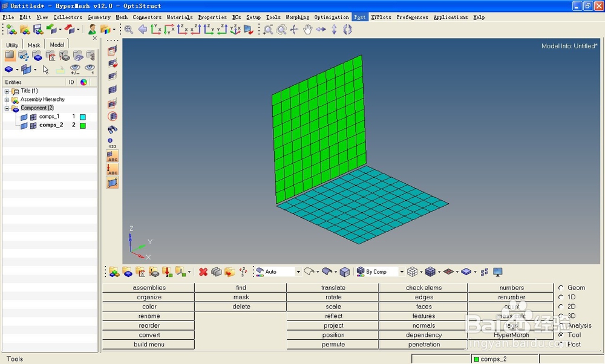Viewport: 605px width, 364px height.
Task: Click the component view icon in Model browser
Action: (38, 56)
